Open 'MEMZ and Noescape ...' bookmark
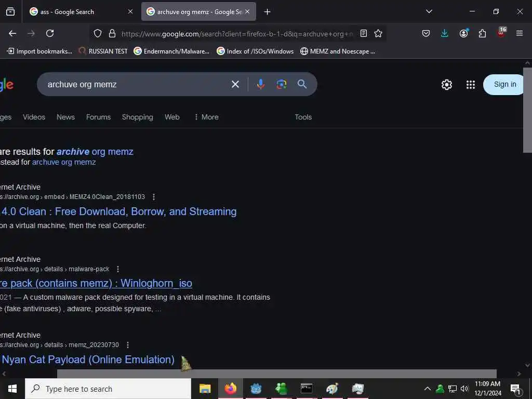Viewport: 532px width, 399px height. 338,51
